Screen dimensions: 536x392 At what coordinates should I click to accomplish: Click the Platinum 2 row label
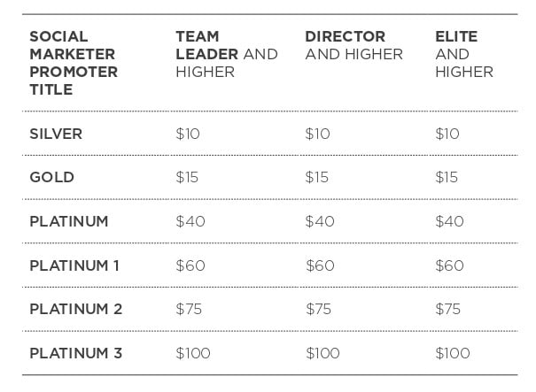pos(75,309)
